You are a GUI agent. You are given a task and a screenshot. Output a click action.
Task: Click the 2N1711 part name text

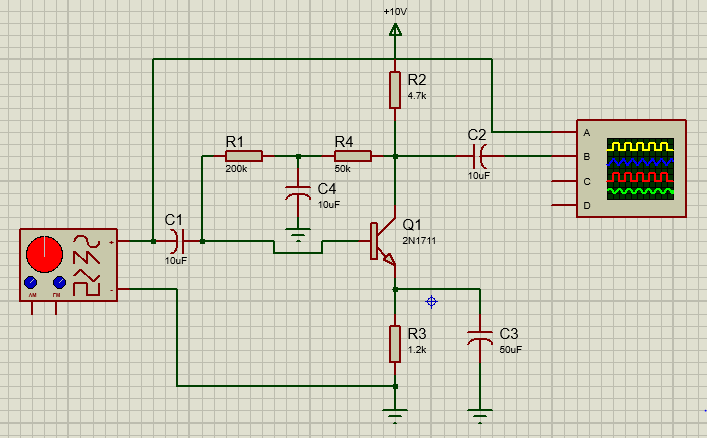tap(419, 241)
